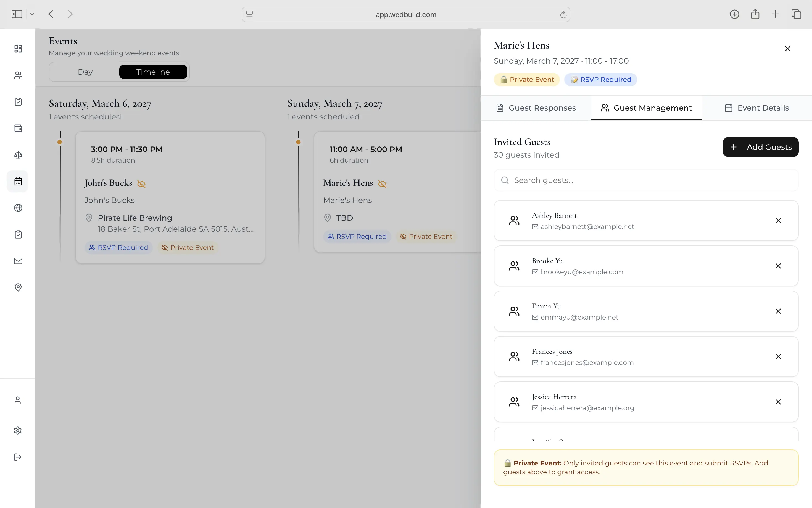The image size is (812, 508).
Task: Expand the browser sidebar dropdown chevron
Action: click(32, 14)
